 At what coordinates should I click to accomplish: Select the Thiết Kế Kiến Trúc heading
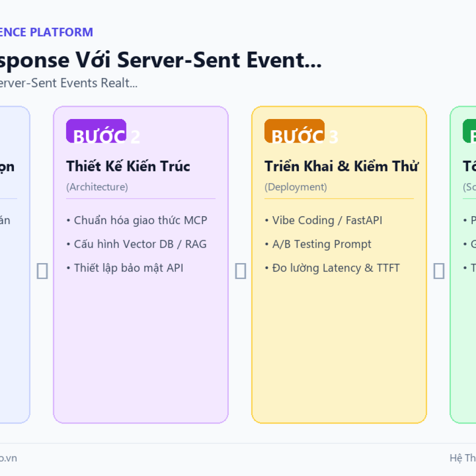128,166
